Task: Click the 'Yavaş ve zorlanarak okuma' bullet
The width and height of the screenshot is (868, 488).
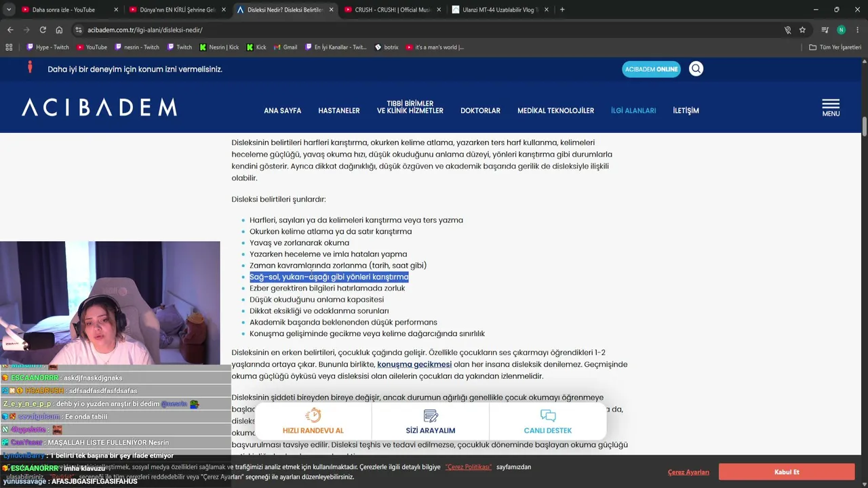Action: [299, 243]
